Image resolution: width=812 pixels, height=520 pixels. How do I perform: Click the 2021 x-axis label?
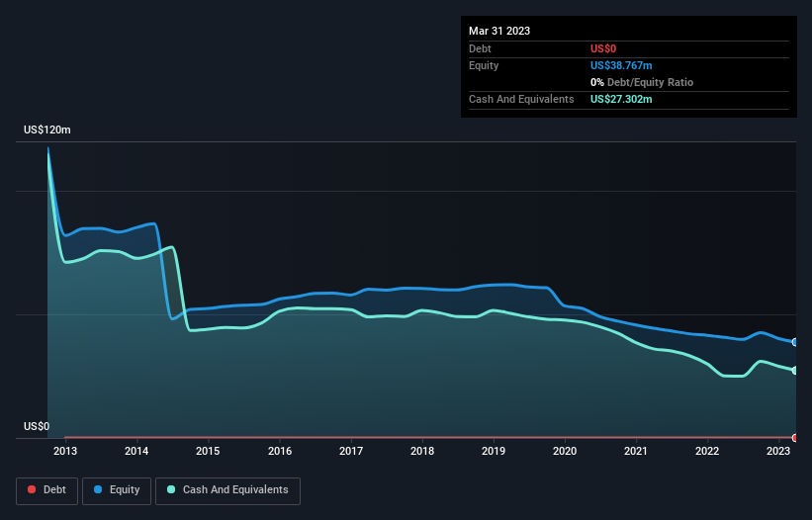(635, 451)
